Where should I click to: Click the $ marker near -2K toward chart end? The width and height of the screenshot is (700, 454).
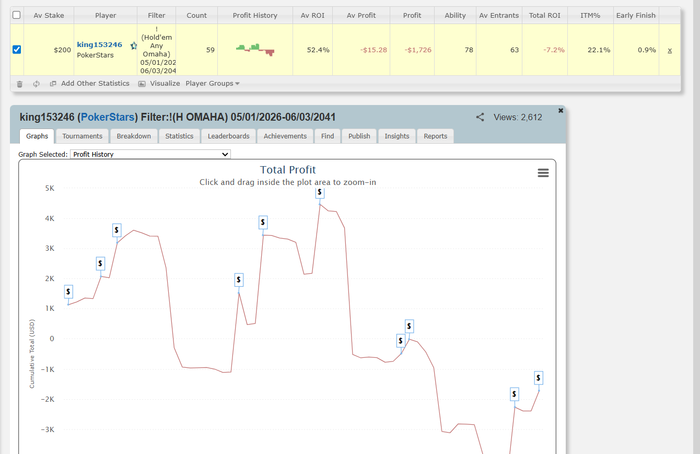pyautogui.click(x=514, y=394)
